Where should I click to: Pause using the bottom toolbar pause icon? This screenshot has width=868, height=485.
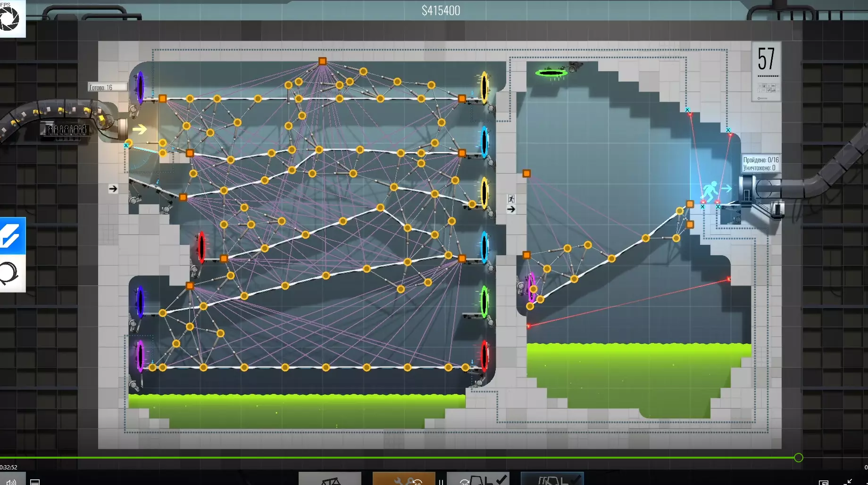[x=441, y=481]
